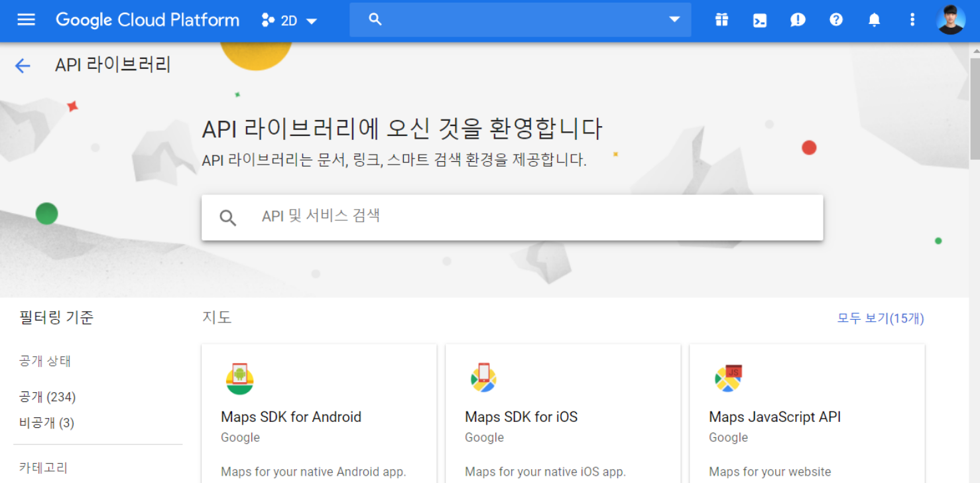The image size is (980, 483).
Task: Click the API 라이브러리 page title
Action: [x=113, y=65]
